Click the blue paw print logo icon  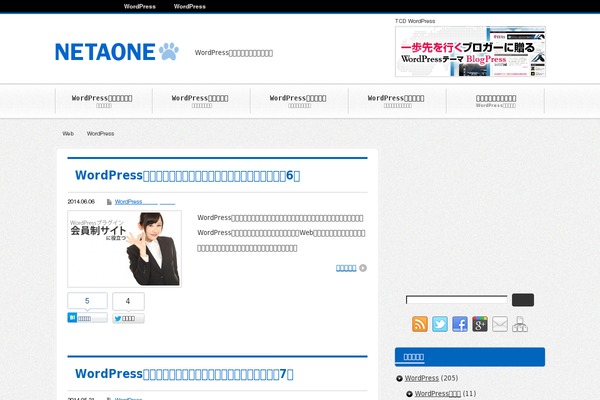[169, 51]
